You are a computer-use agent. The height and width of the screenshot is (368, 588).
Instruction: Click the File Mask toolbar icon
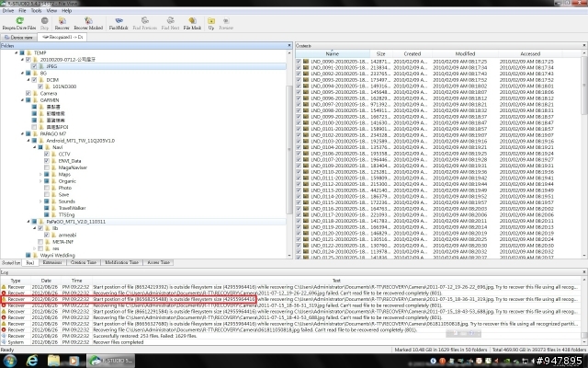click(x=192, y=20)
